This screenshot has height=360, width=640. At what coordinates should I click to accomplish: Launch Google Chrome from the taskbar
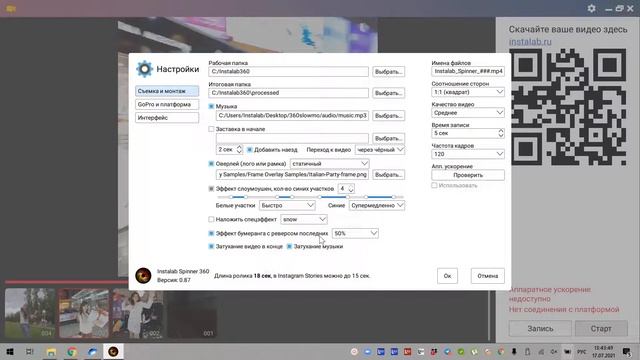coord(72,351)
